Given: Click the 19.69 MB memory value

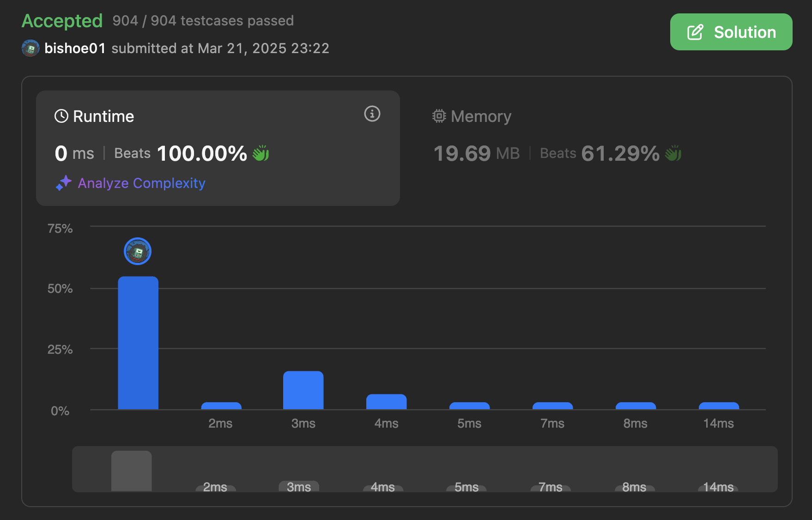Looking at the screenshot, I should 477,153.
